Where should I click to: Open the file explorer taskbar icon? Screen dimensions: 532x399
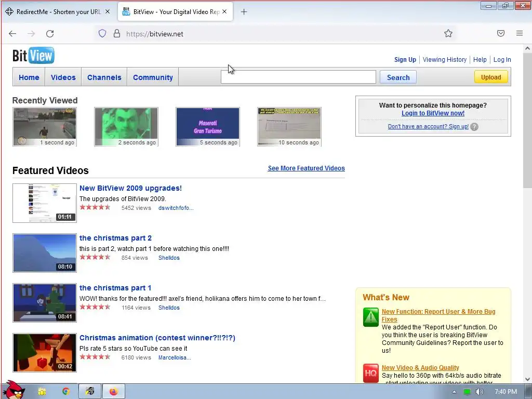point(42,392)
